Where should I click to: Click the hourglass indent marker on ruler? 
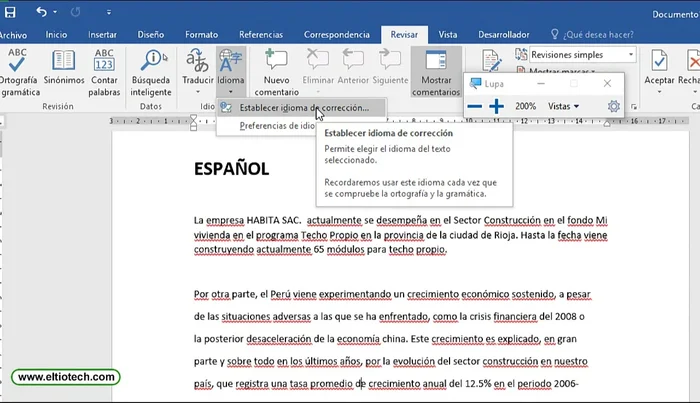(193, 122)
